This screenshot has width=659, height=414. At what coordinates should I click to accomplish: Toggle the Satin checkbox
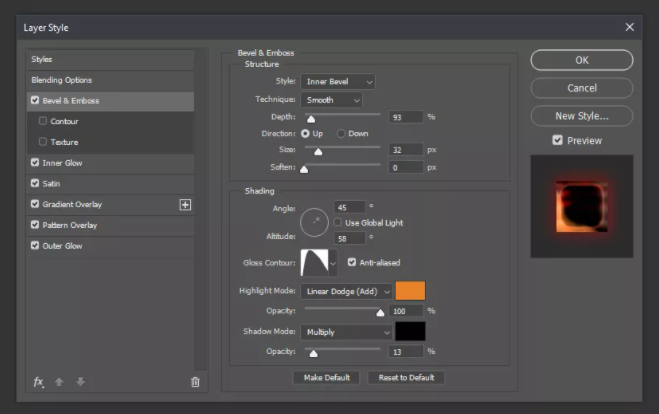coord(35,183)
